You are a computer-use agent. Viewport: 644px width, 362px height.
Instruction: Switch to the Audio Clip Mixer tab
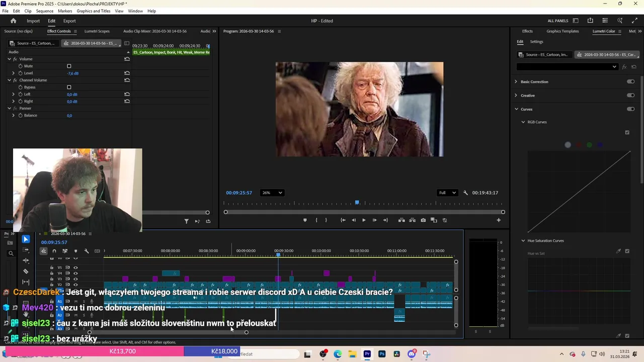(x=155, y=31)
